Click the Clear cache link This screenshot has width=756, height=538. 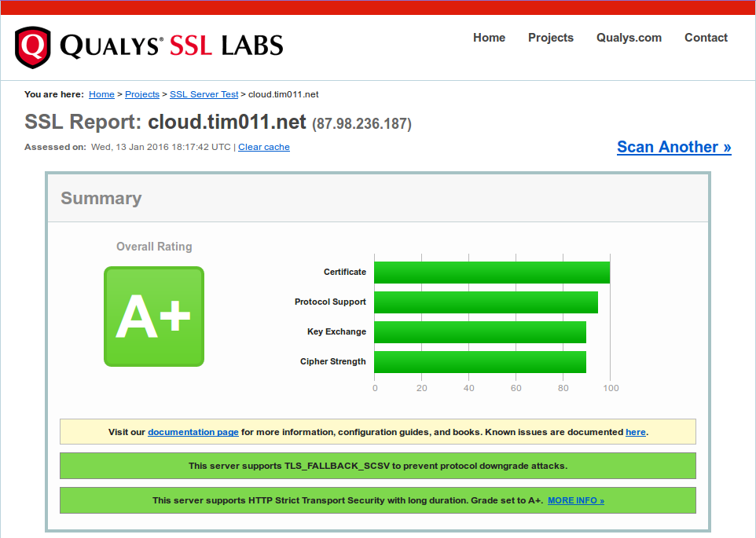pyautogui.click(x=264, y=147)
